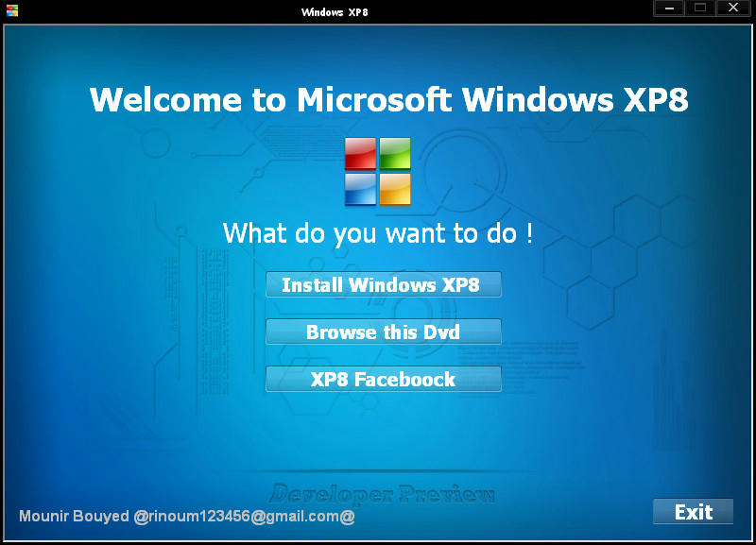This screenshot has width=756, height=545.
Task: Click the 'What do you want to do !' text
Action: click(378, 234)
